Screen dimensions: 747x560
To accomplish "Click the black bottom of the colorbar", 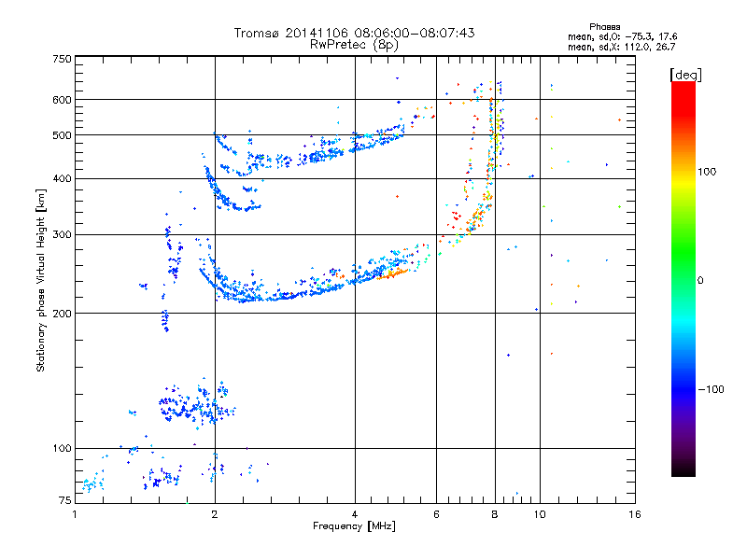I will 684,469.
